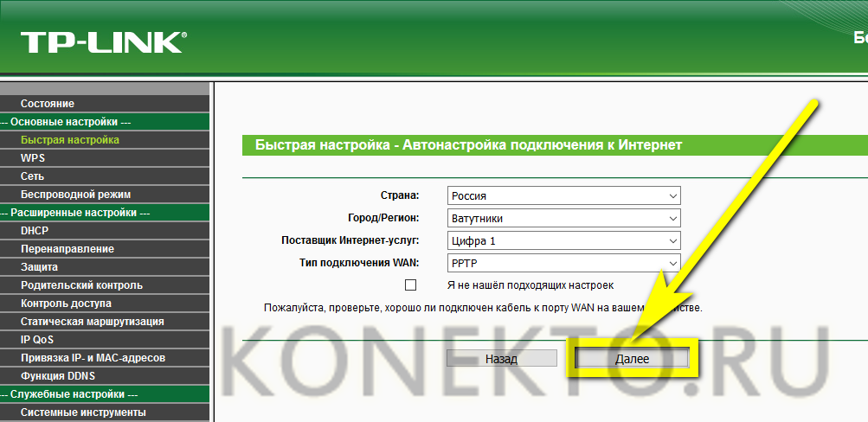868x422 pixels.
Task: Open Функция DDNS menu item
Action: coord(105,376)
